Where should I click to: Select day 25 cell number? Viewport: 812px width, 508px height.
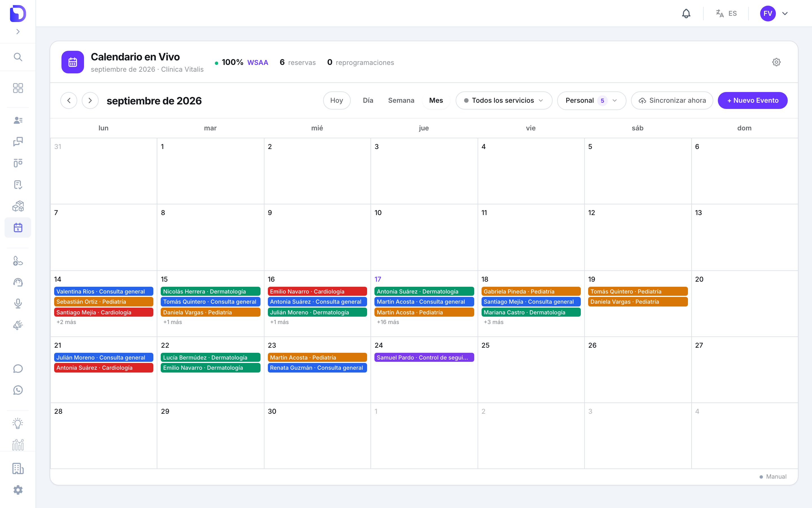click(x=485, y=345)
